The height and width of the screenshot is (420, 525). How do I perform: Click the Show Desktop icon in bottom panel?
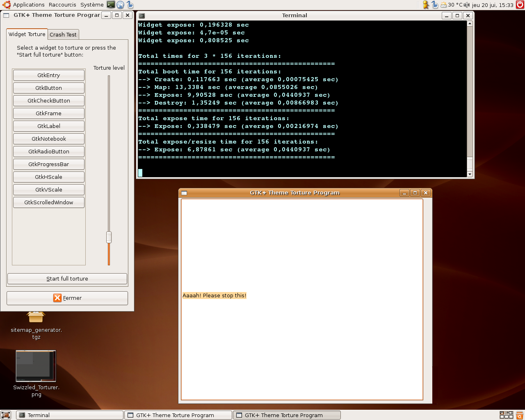(6, 415)
